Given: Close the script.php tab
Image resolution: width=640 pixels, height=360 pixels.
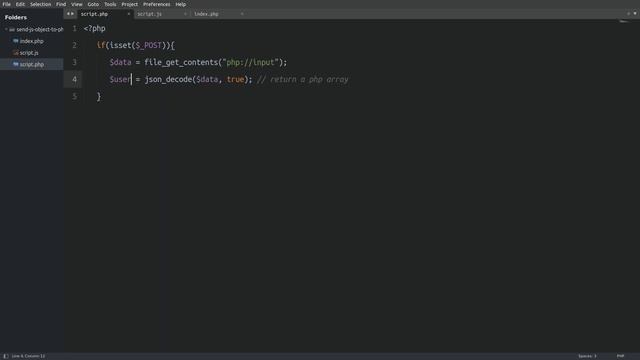Looking at the screenshot, I should [x=129, y=14].
